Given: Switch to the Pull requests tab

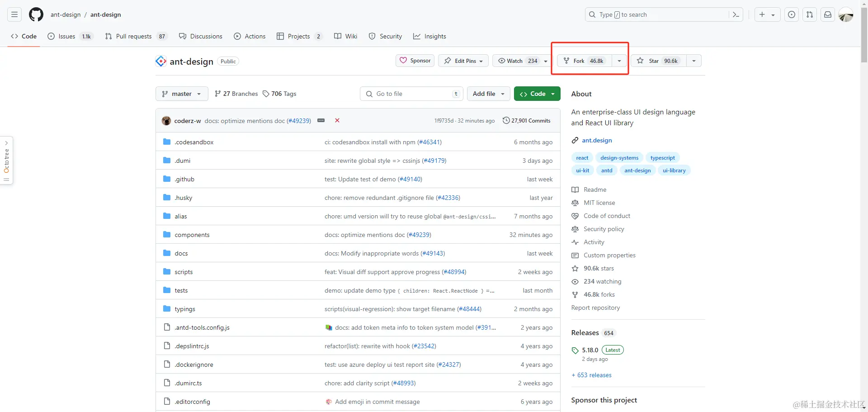Looking at the screenshot, I should (136, 36).
